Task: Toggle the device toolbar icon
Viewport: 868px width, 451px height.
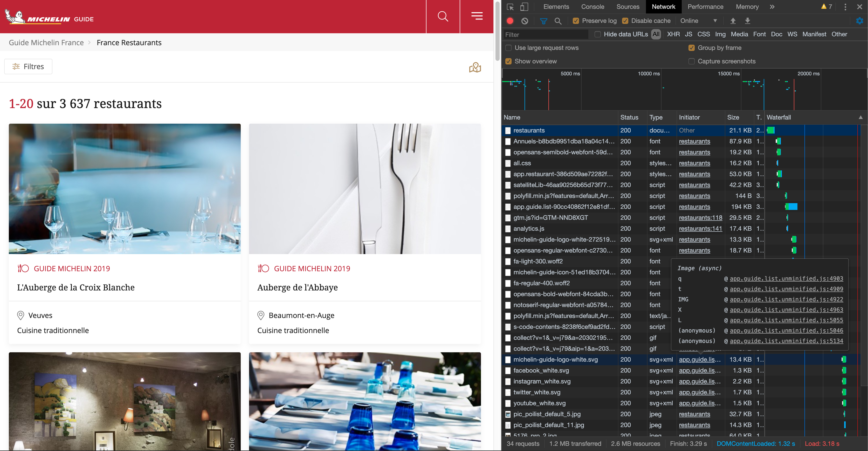Action: [524, 7]
